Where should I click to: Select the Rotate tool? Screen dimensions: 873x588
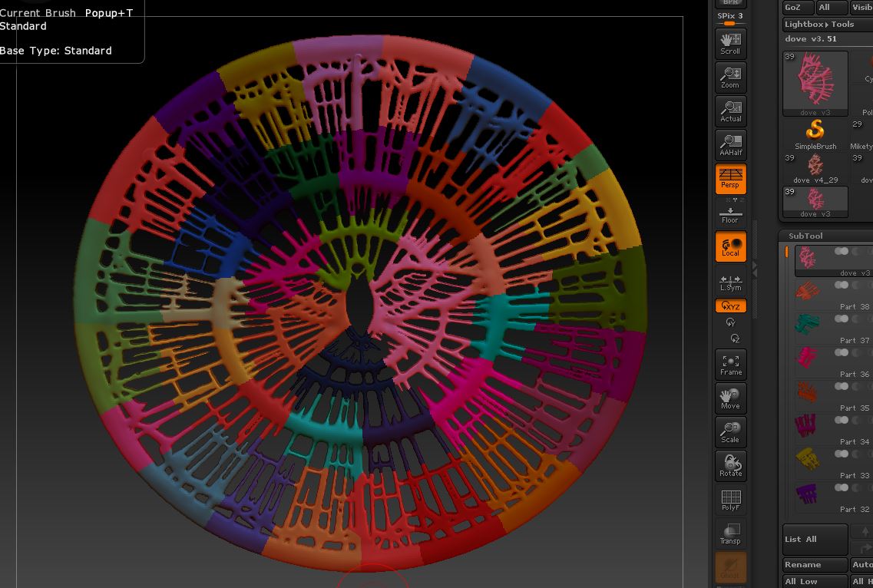pos(729,464)
